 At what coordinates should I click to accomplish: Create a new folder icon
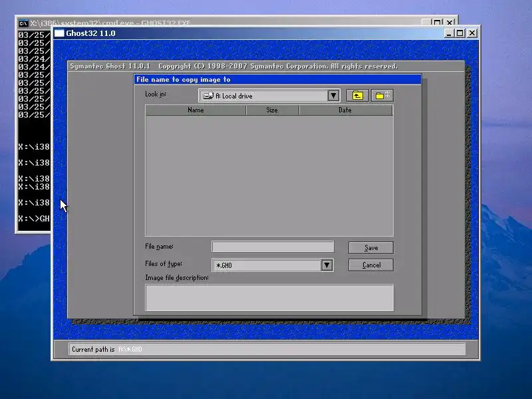(x=382, y=96)
